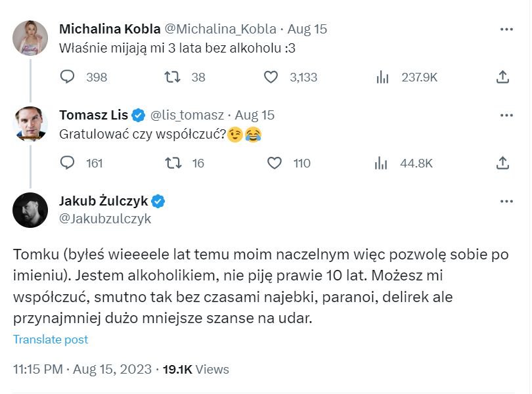Reply to Tomasz Lis's tweet

coord(68,163)
